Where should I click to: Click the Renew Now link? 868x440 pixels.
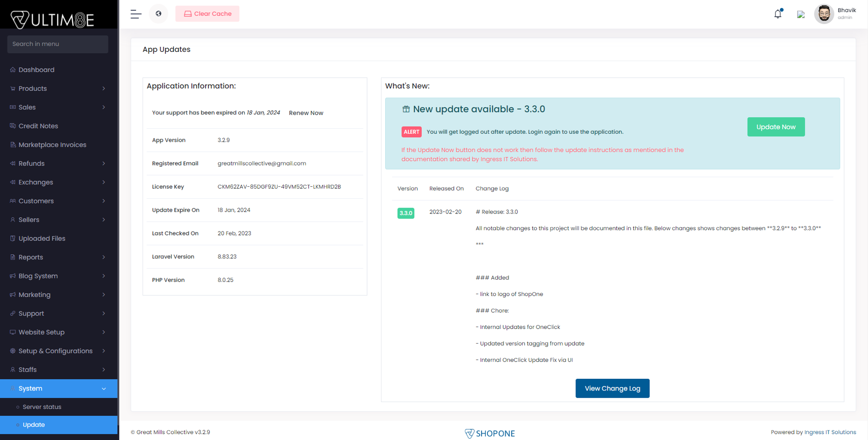tap(306, 113)
